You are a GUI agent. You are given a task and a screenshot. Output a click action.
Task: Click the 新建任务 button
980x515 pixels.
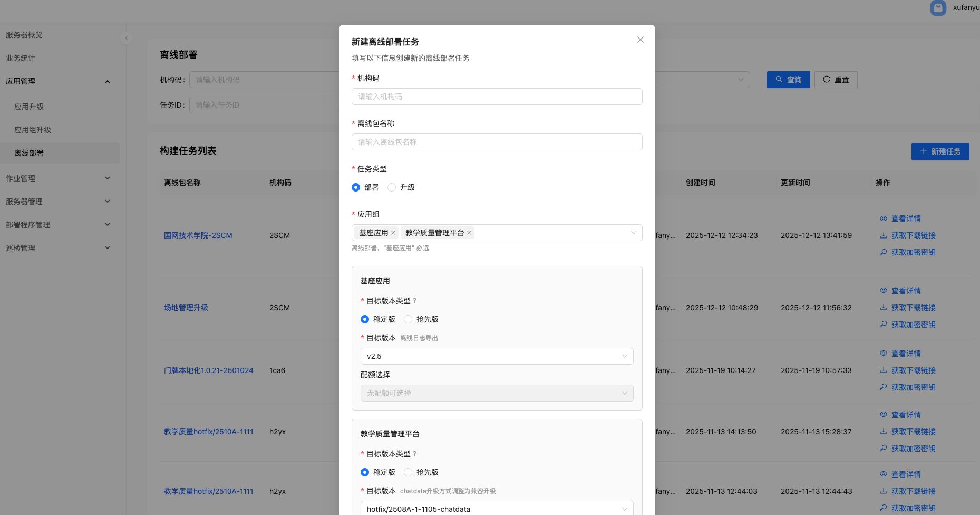940,151
